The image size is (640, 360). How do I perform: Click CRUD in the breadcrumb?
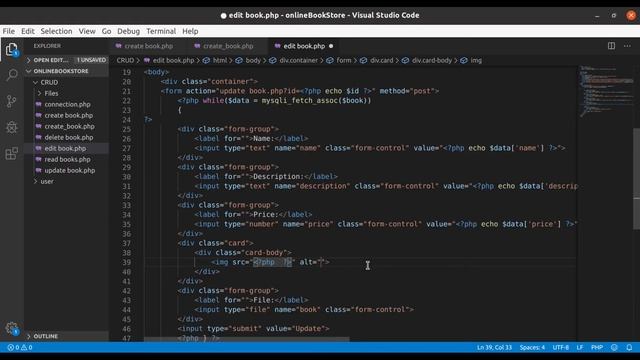coord(125,60)
